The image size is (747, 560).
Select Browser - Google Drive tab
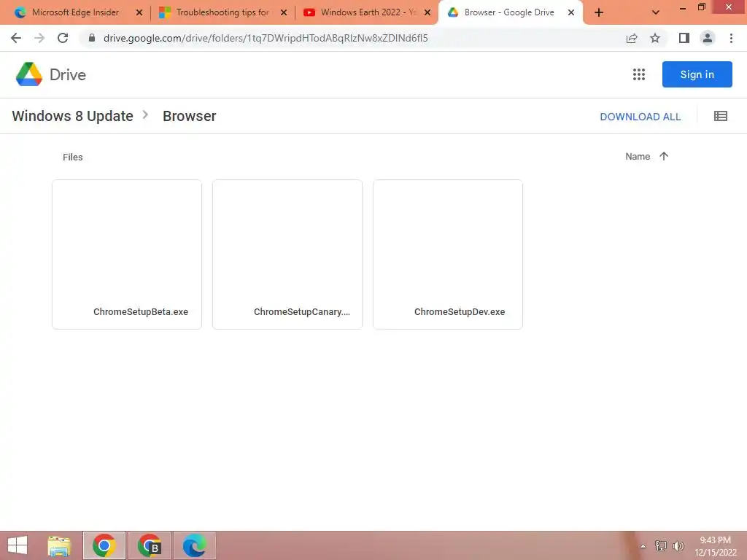(508, 13)
